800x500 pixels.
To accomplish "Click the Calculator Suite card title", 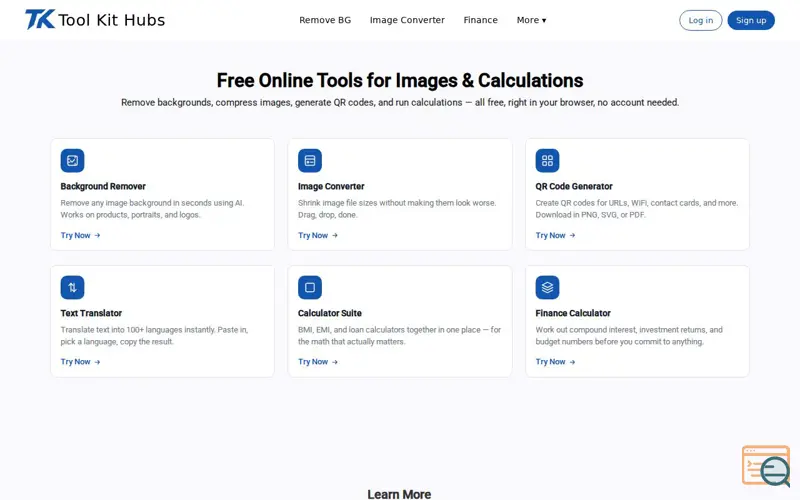I will click(330, 313).
